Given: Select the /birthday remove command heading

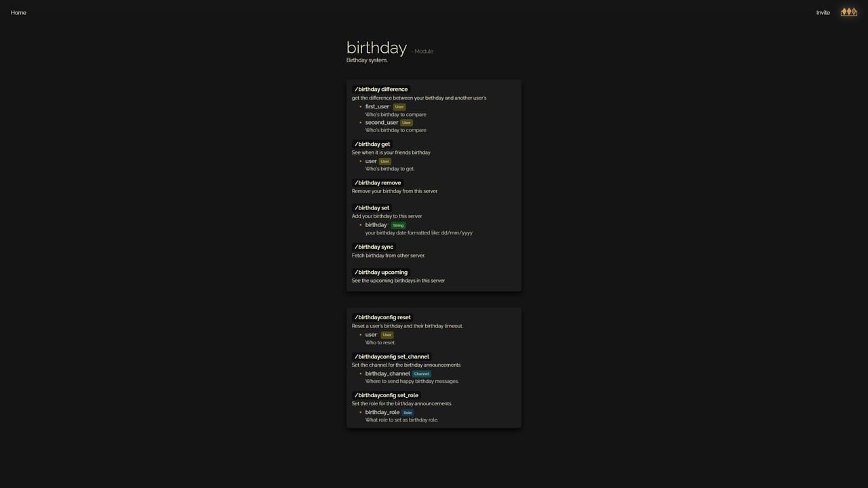Looking at the screenshot, I should (377, 183).
